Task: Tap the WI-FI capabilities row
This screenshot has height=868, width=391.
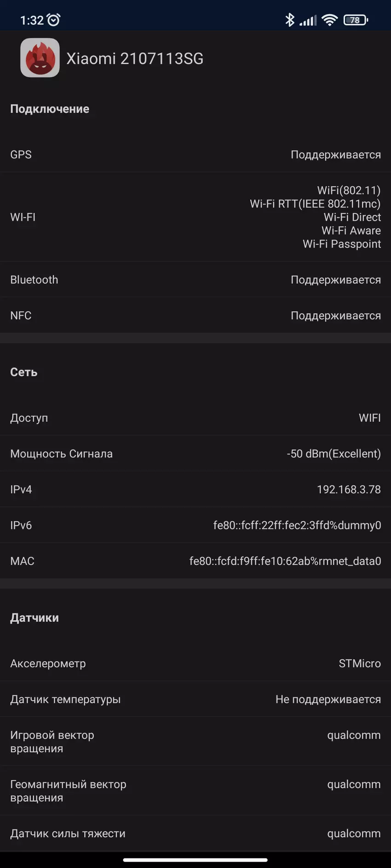Action: pyautogui.click(x=195, y=217)
